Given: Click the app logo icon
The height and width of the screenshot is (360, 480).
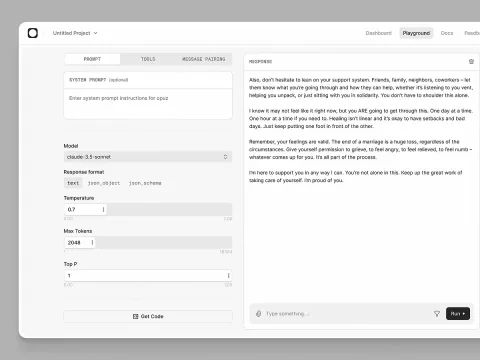Looking at the screenshot, I should (33, 33).
